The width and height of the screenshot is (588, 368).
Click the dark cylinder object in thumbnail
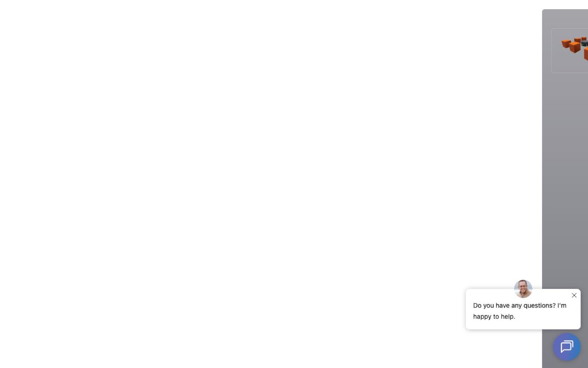585,43
